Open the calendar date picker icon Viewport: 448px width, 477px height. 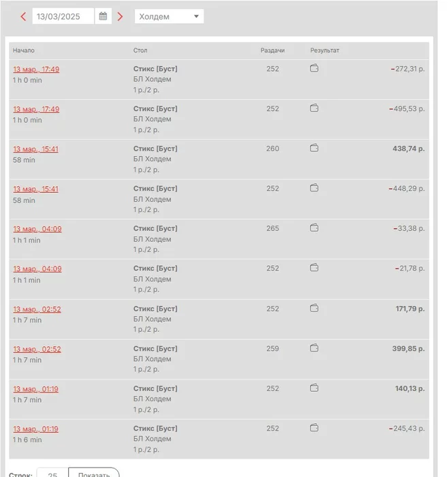pos(103,16)
